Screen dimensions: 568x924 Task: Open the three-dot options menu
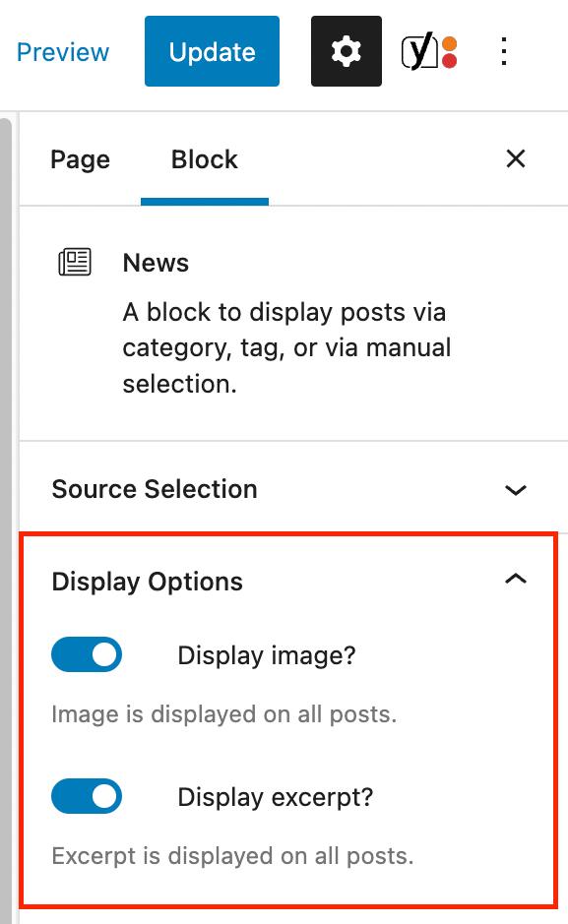[x=504, y=51]
